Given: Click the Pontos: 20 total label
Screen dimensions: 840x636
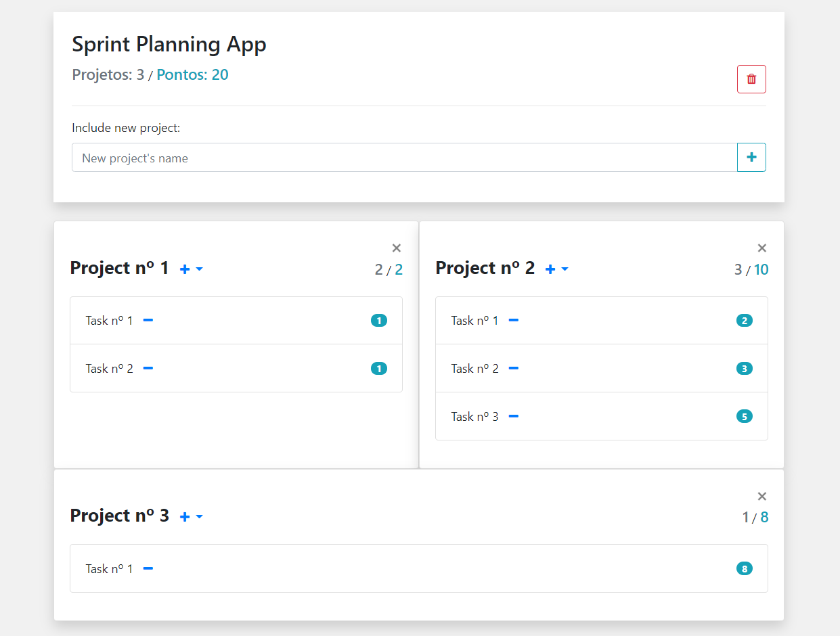Looking at the screenshot, I should 192,74.
